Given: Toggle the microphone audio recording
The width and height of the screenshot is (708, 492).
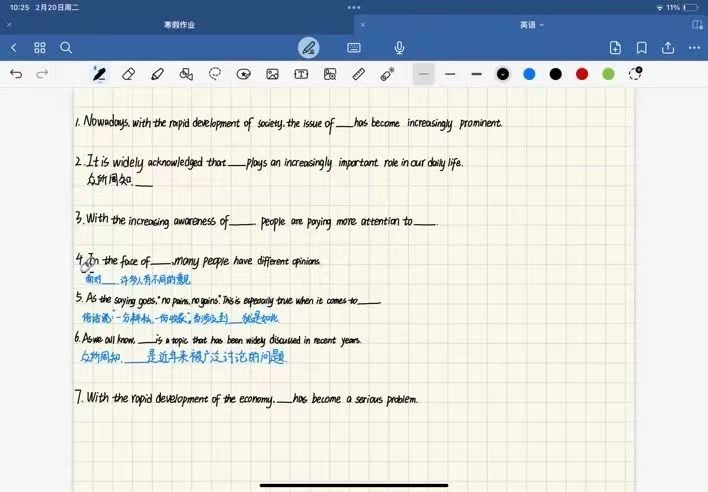Looking at the screenshot, I should (x=399, y=47).
